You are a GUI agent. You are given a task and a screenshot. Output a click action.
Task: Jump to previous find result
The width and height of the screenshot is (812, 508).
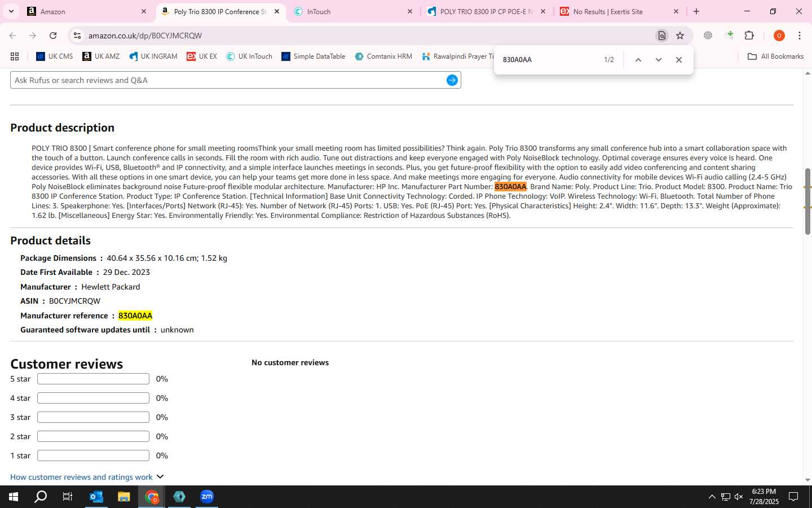638,60
